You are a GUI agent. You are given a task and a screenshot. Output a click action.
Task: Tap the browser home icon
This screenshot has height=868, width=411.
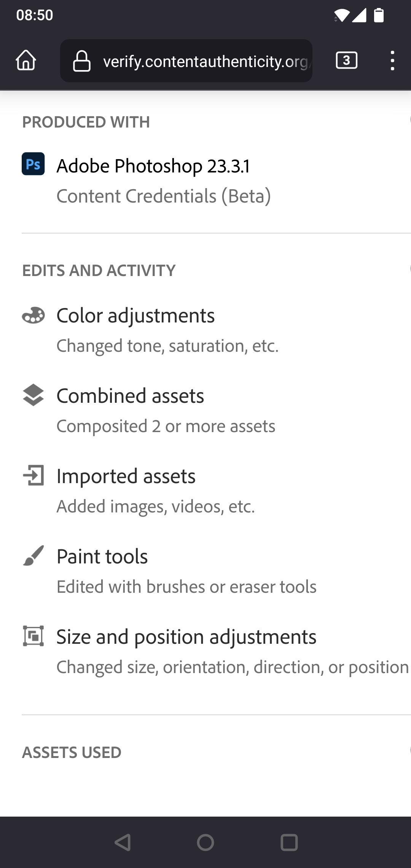[x=26, y=61]
